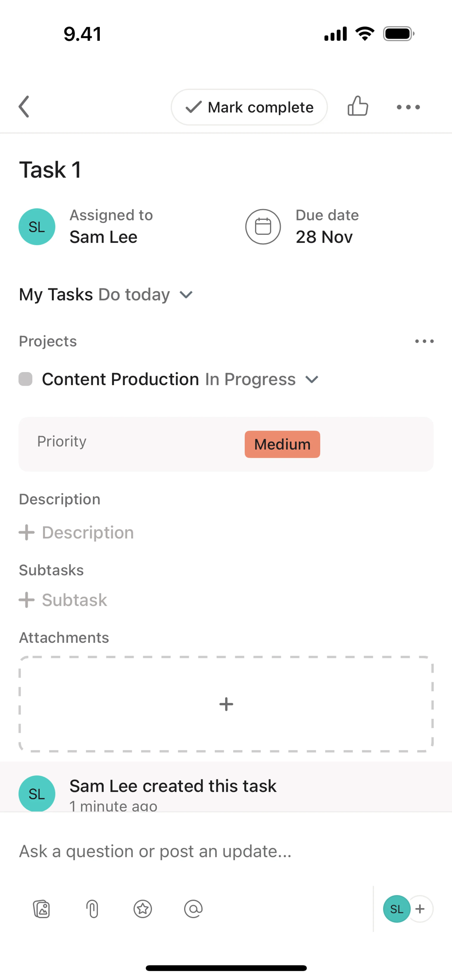Change the Medium priority value
The height and width of the screenshot is (980, 452).
coord(282,444)
